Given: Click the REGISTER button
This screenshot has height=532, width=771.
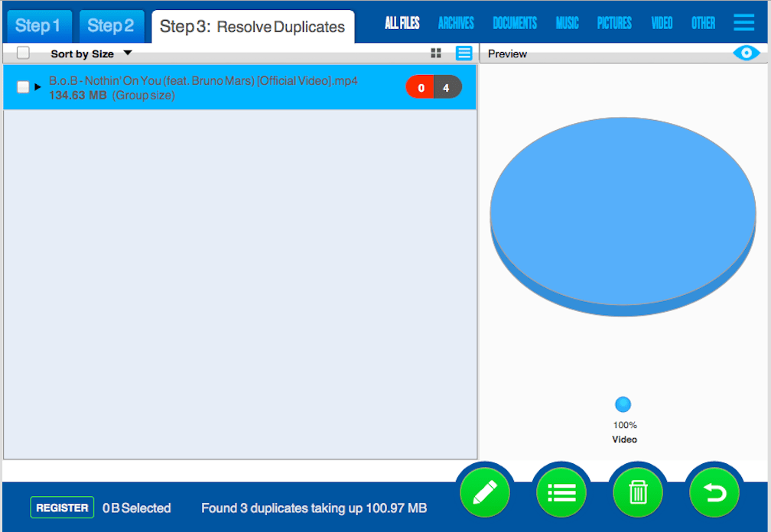Looking at the screenshot, I should pyautogui.click(x=62, y=508).
